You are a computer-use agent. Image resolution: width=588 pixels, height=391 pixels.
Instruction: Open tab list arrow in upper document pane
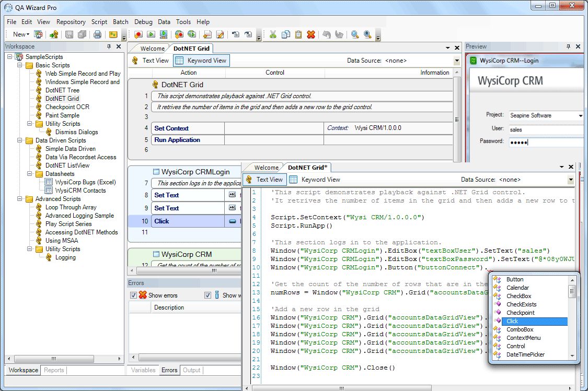pyautogui.click(x=447, y=48)
